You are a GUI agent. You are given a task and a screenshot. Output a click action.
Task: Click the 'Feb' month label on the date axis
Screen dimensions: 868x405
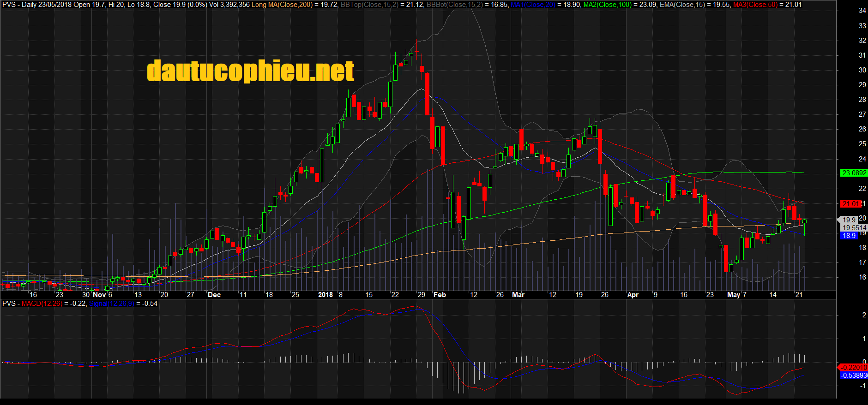440,295
